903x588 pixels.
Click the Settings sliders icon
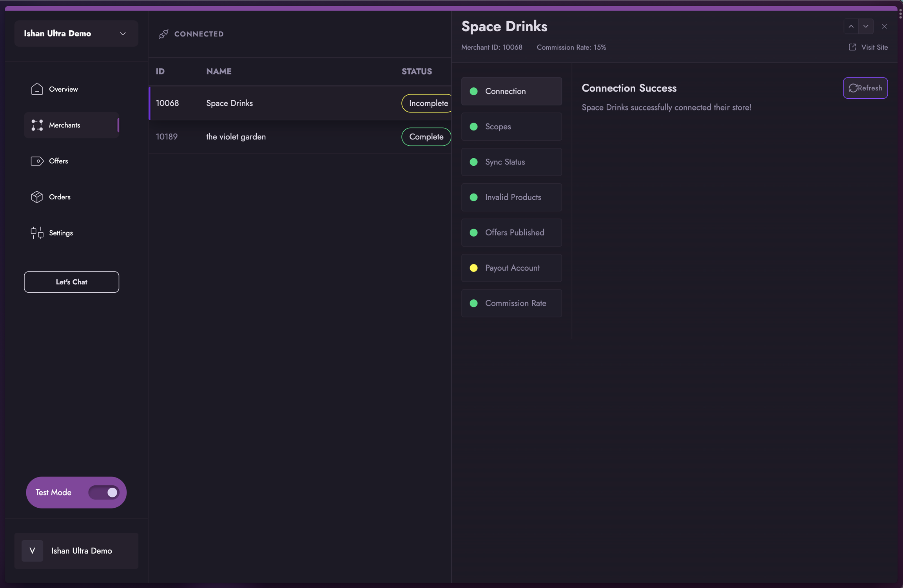pos(37,233)
